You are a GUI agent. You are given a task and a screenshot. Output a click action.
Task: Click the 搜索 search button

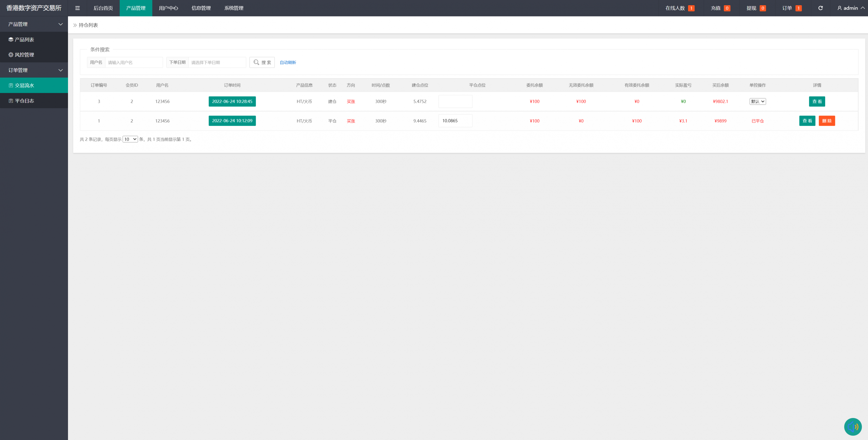[x=262, y=62]
